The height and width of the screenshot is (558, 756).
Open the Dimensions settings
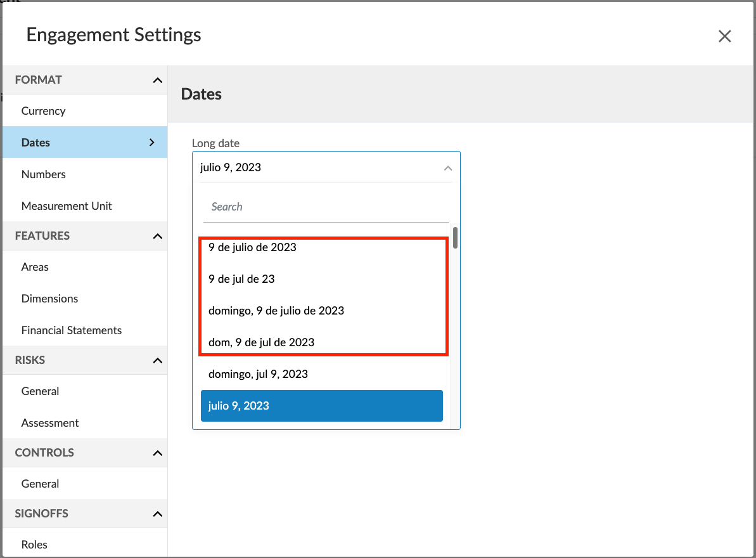(x=85, y=299)
